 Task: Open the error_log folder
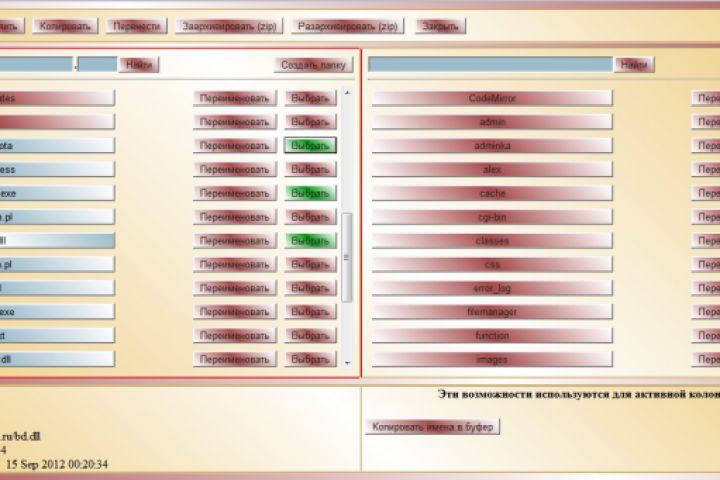pyautogui.click(x=492, y=288)
